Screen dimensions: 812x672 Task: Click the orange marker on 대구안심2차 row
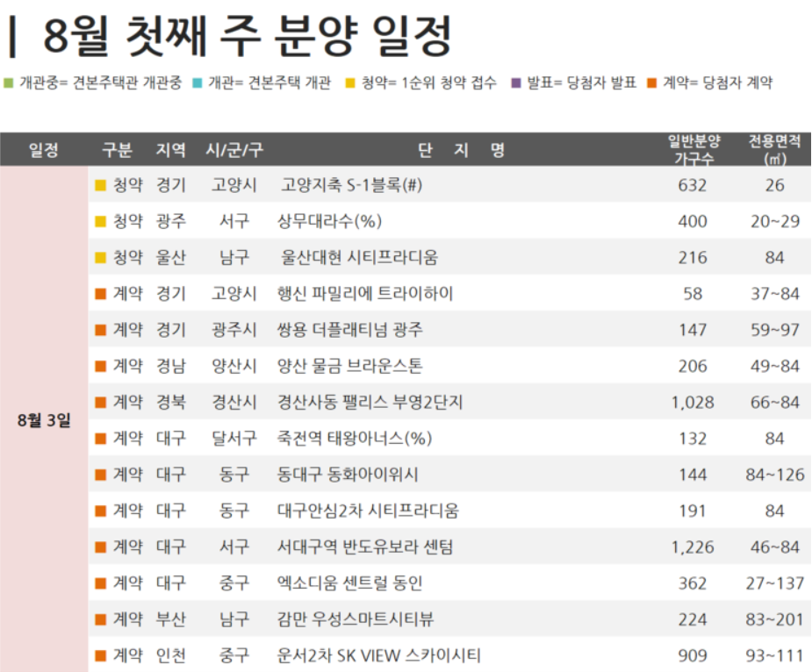(x=100, y=511)
